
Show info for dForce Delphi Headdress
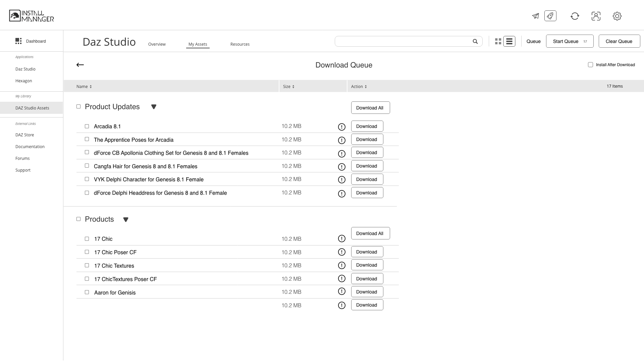[341, 194]
